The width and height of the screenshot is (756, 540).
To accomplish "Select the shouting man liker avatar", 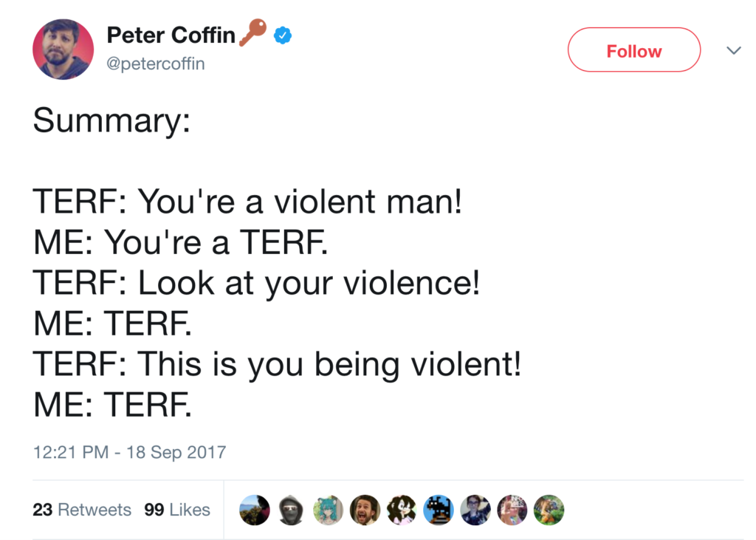I will point(365,510).
